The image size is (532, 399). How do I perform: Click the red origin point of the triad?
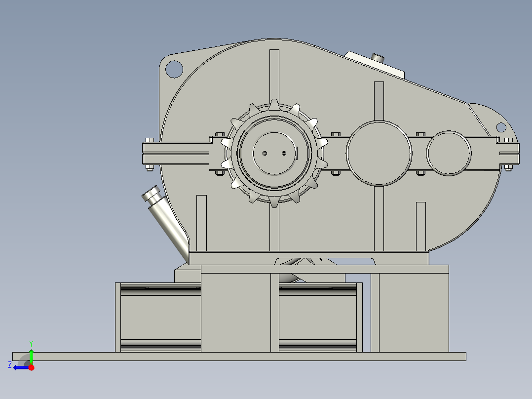click(32, 367)
